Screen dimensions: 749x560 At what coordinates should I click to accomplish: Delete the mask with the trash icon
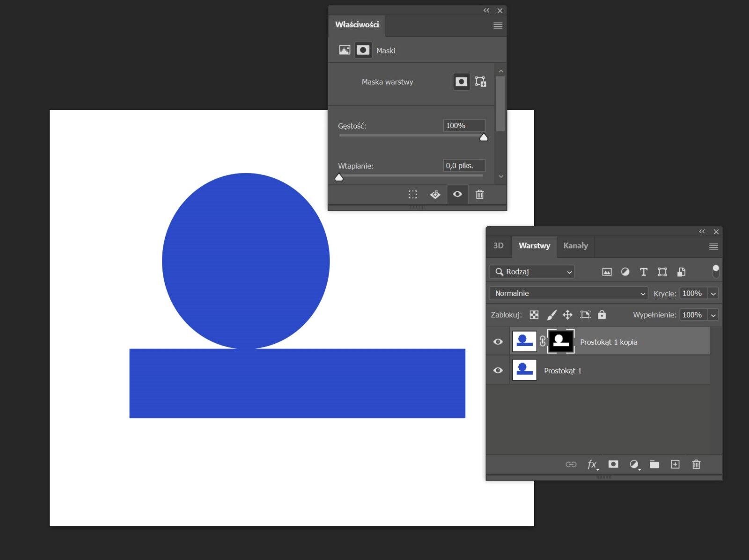pyautogui.click(x=479, y=194)
